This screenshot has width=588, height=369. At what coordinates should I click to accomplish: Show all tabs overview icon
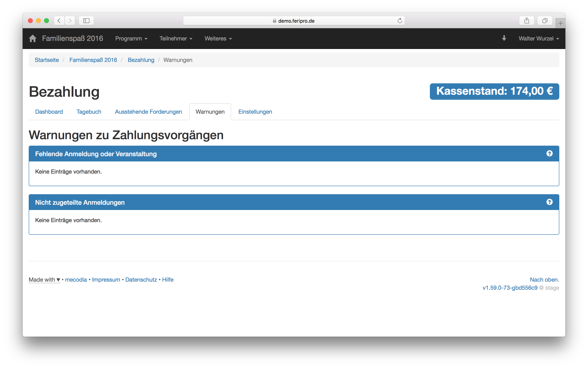point(545,21)
